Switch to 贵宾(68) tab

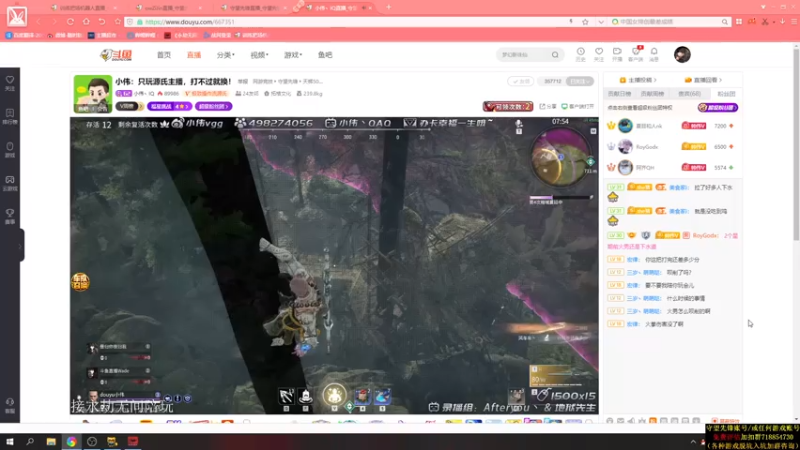coord(689,94)
